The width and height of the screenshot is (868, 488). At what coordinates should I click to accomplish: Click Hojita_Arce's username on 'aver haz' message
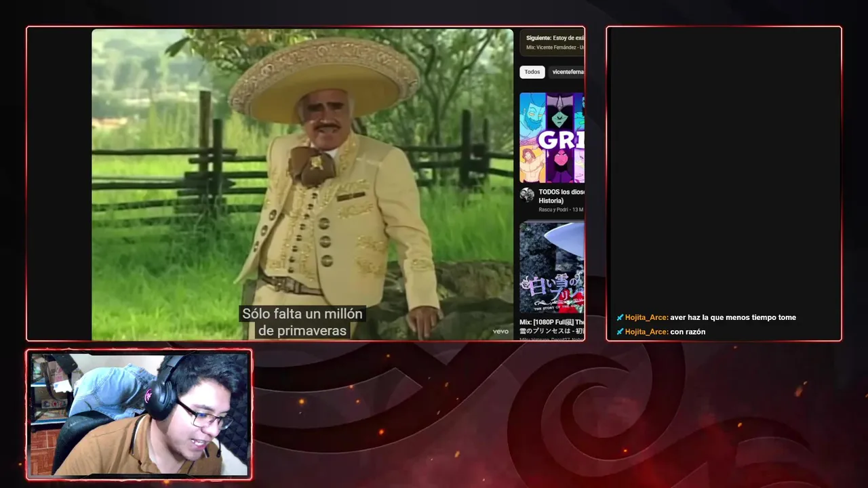[x=647, y=317]
